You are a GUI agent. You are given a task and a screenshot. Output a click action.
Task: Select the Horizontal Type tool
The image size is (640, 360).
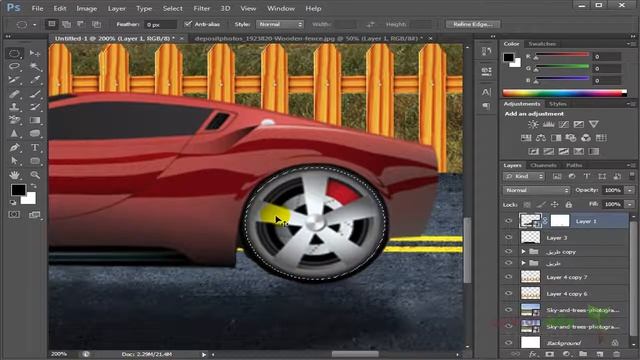coord(35,147)
